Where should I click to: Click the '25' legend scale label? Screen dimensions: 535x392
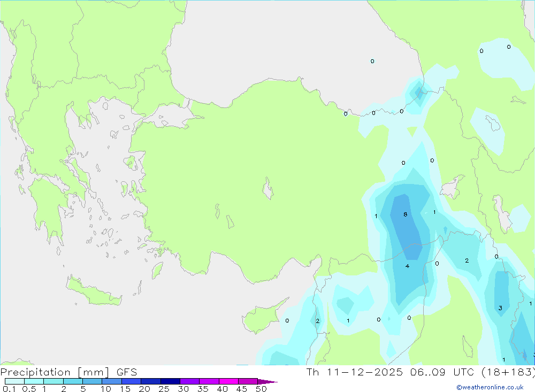[164, 389]
